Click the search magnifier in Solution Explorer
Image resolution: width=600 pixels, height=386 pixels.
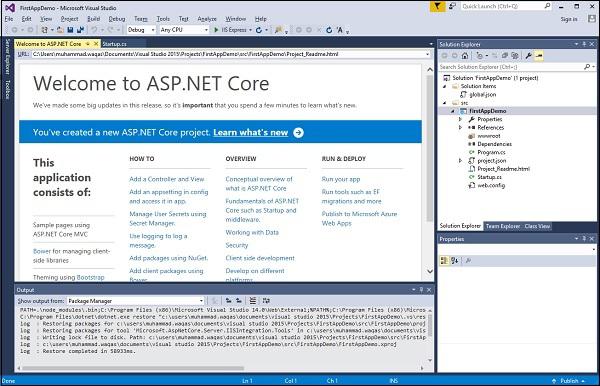[x=587, y=67]
